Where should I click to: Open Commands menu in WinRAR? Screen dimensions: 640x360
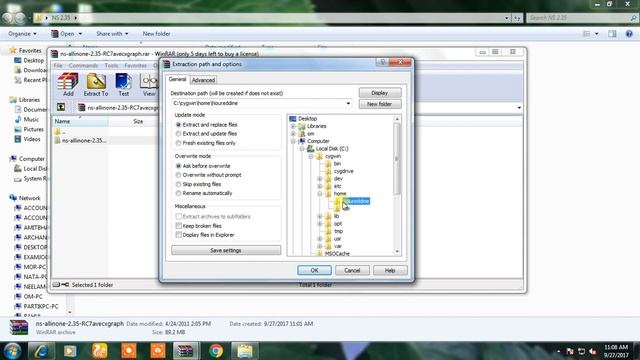point(83,65)
